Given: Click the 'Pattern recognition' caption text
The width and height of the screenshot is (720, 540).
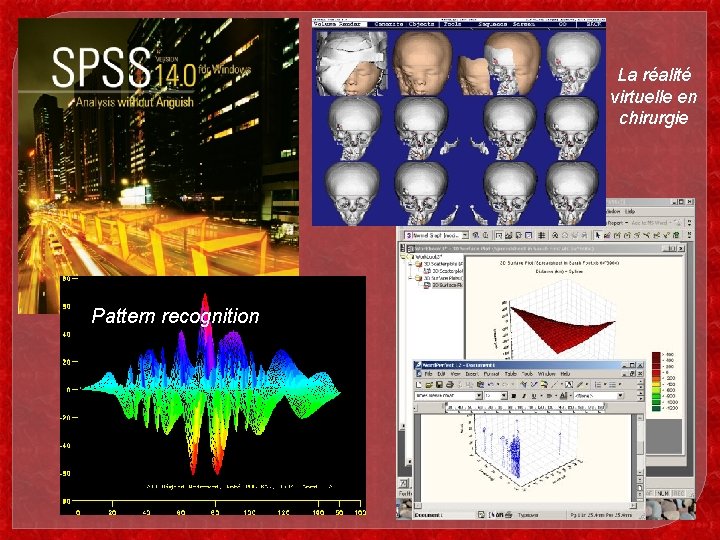Looking at the screenshot, I should point(175,316).
